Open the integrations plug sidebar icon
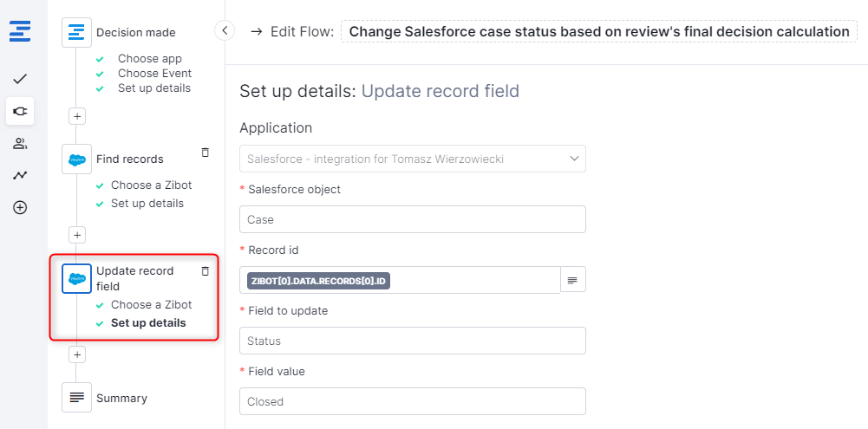 click(x=20, y=111)
